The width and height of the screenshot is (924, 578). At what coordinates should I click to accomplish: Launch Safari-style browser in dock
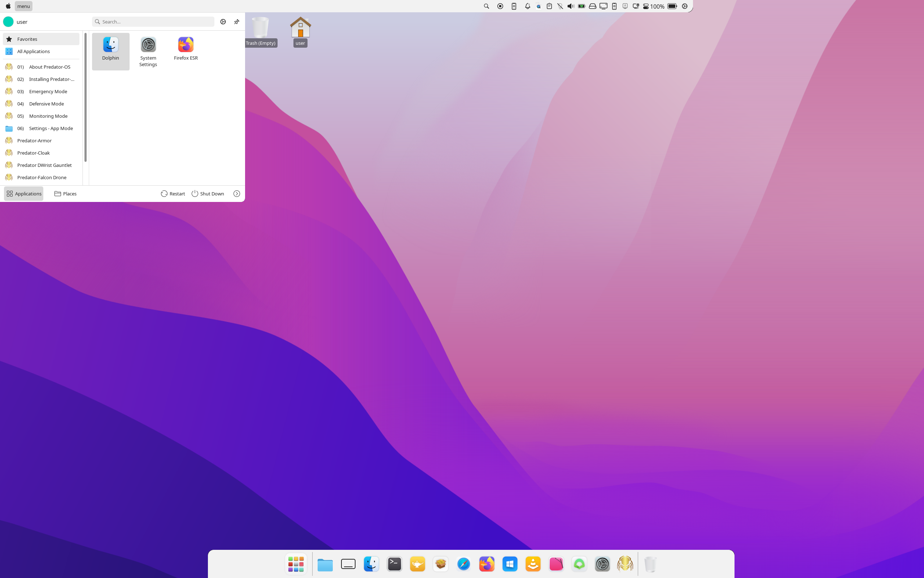click(463, 564)
